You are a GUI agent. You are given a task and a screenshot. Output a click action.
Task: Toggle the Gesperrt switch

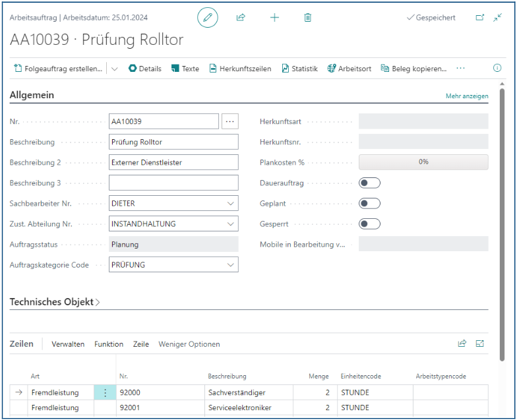point(369,224)
